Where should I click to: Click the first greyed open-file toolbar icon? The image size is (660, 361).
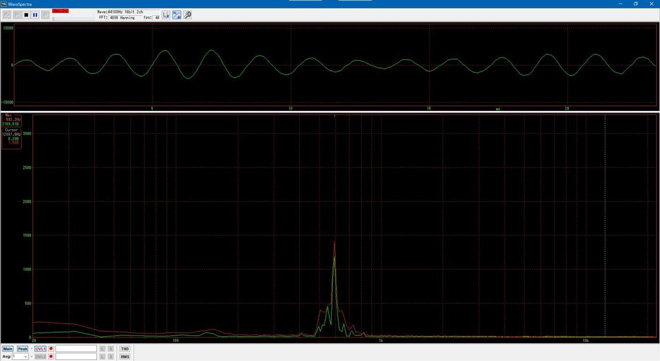point(7,15)
